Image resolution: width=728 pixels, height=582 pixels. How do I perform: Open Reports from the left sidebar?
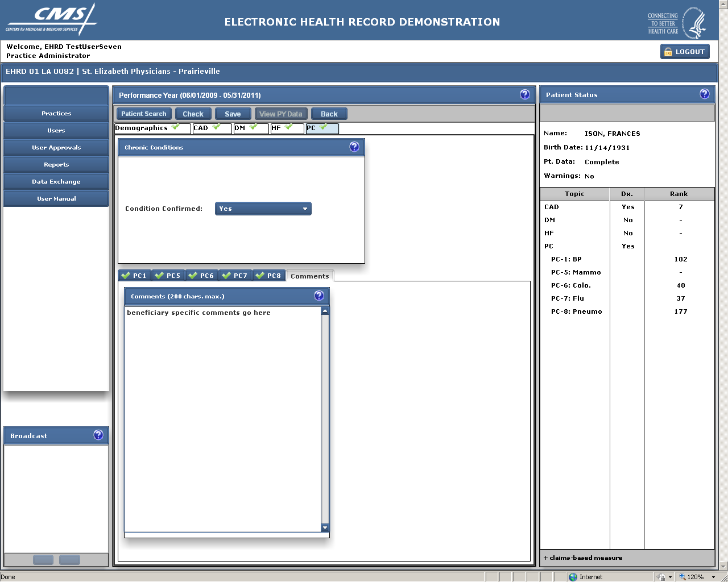tap(56, 165)
